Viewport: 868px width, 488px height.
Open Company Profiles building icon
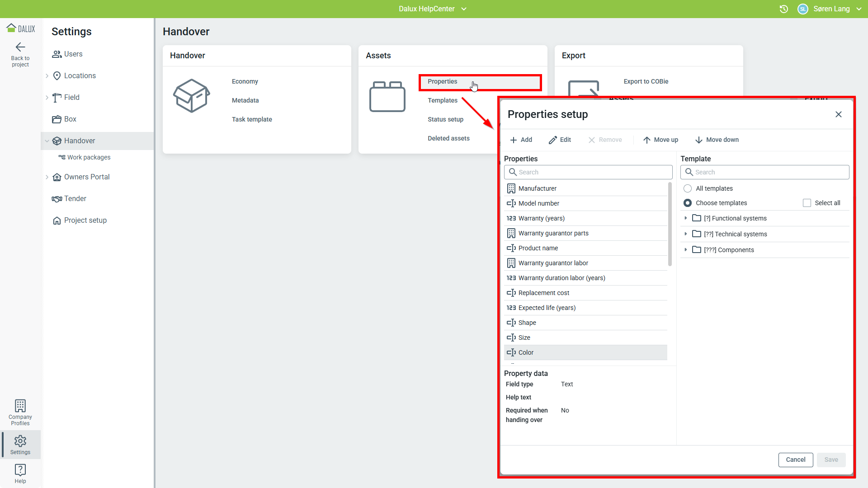pyautogui.click(x=20, y=405)
